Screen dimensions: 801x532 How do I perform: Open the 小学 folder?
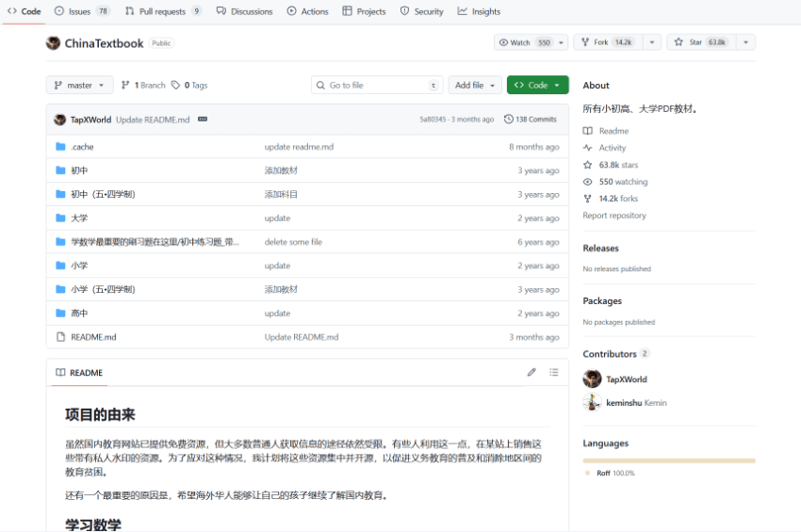click(x=79, y=266)
